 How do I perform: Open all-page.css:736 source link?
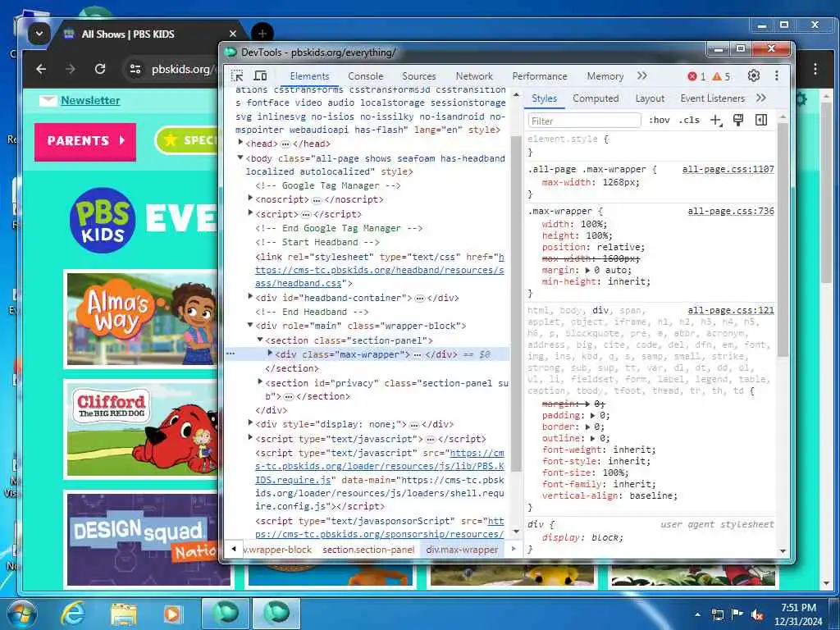(731, 211)
